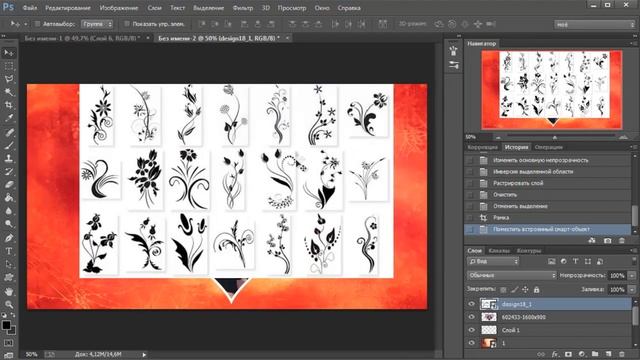Switch to the История tab

pos(516,147)
